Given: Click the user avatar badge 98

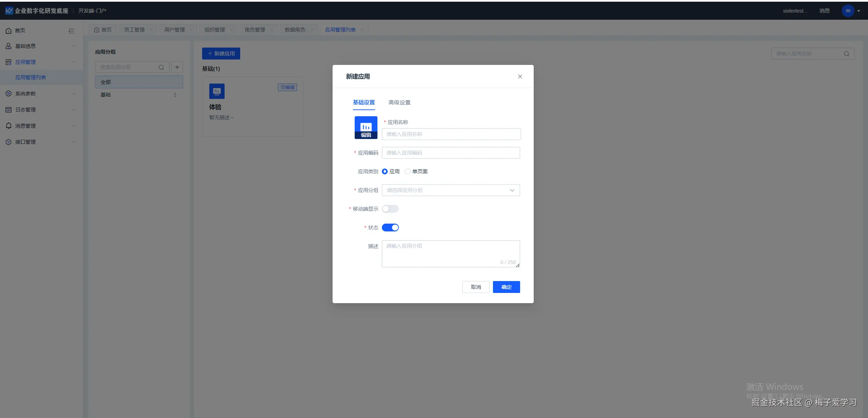Looking at the screenshot, I should (x=848, y=11).
